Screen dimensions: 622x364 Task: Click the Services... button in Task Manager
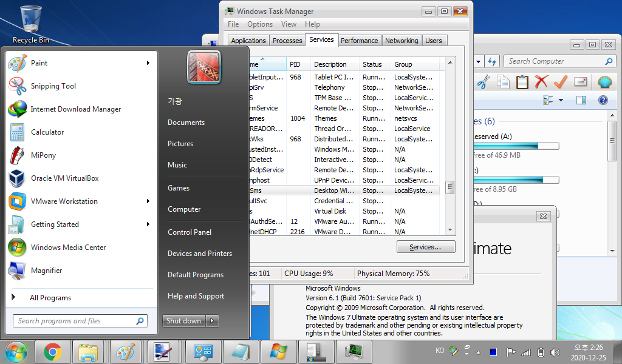[426, 247]
